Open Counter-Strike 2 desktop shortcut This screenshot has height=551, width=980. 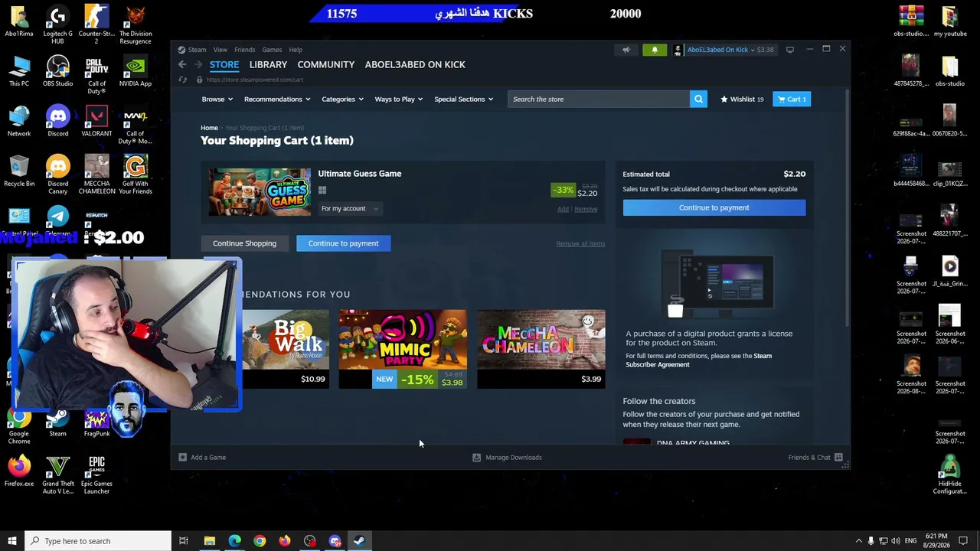(x=96, y=25)
